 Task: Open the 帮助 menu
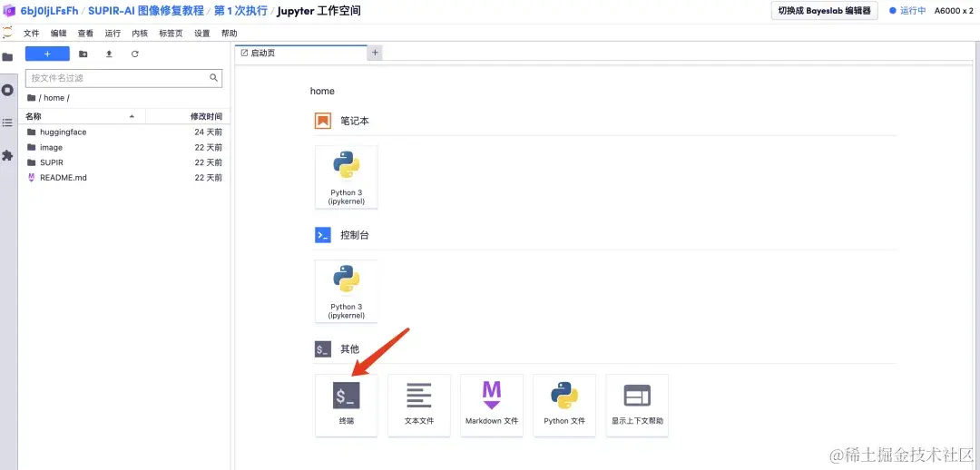click(x=230, y=34)
